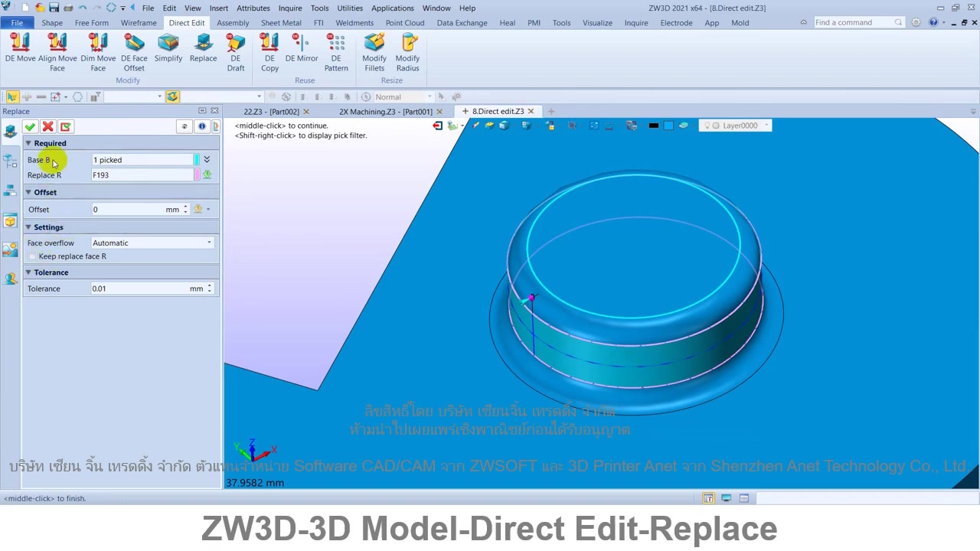Click red exit part icon in viewport toolbar
Image resolution: width=980 pixels, height=551 pixels.
coord(437,126)
